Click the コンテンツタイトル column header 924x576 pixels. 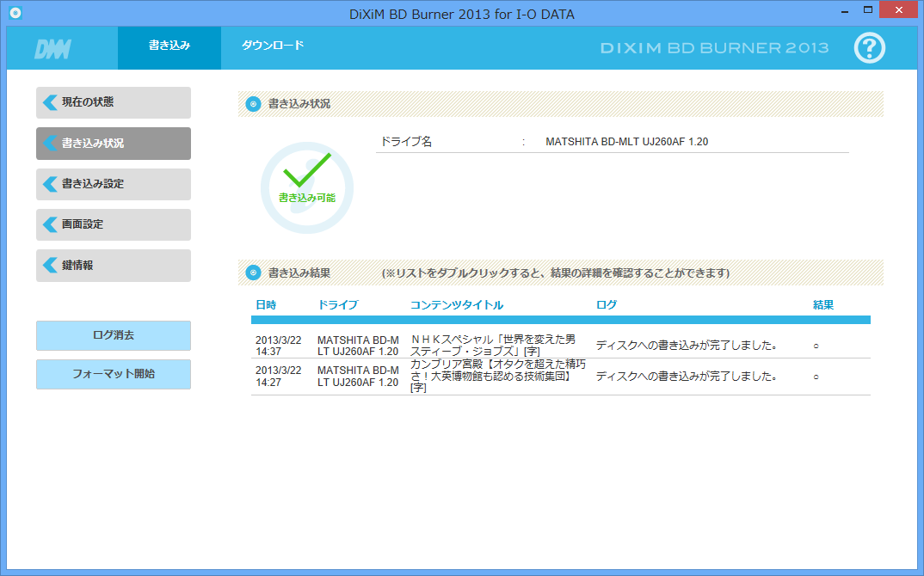coord(457,305)
